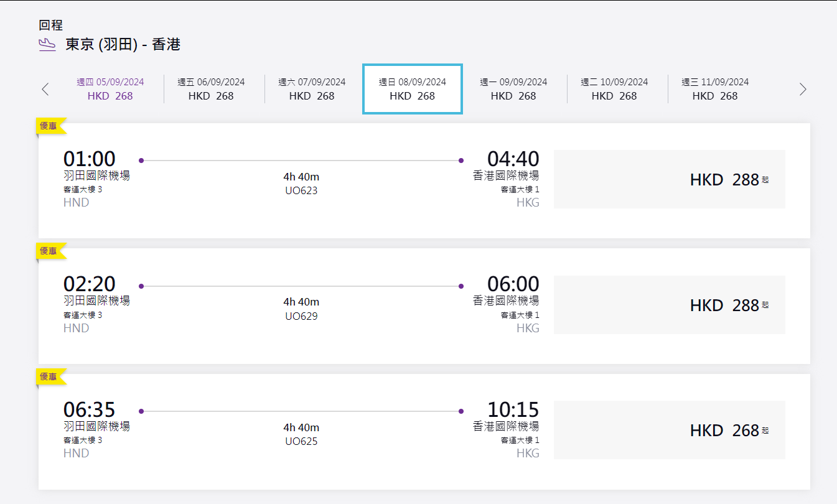Pick the Tuesday 10/09/2024 date tab
This screenshot has height=504, width=837.
click(614, 89)
